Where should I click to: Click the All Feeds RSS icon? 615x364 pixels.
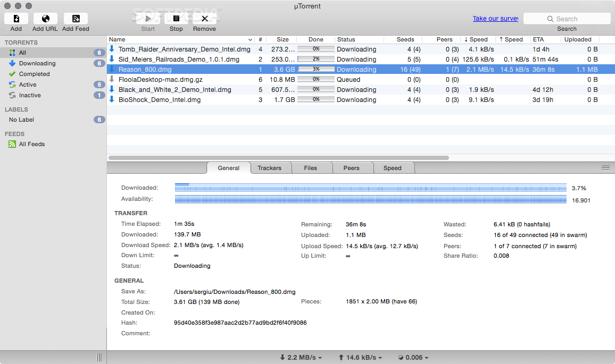12,144
